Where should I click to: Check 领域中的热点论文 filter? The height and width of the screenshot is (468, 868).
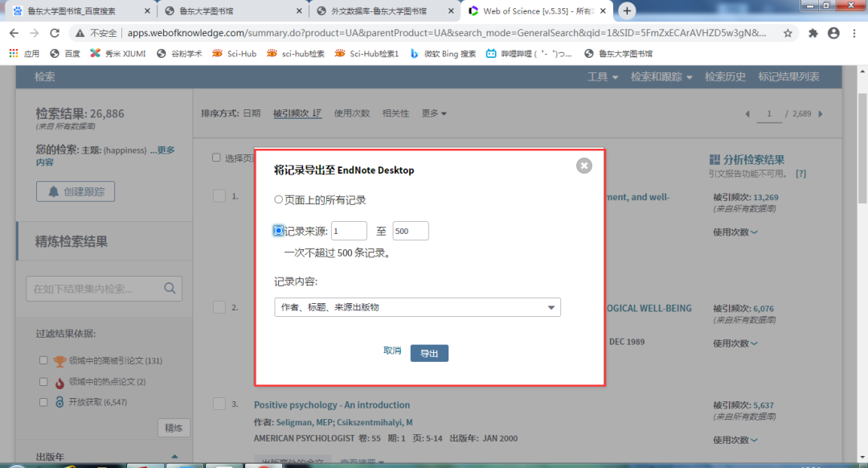point(43,382)
